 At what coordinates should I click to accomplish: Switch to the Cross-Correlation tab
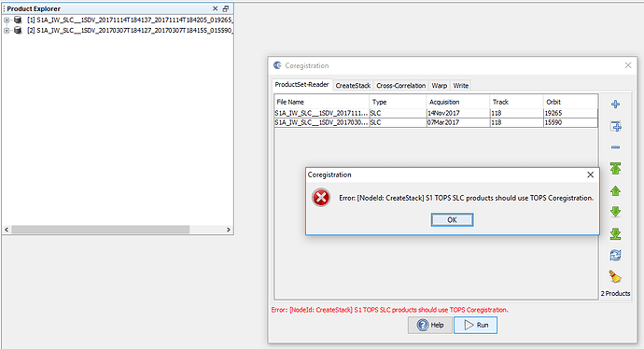(x=400, y=86)
